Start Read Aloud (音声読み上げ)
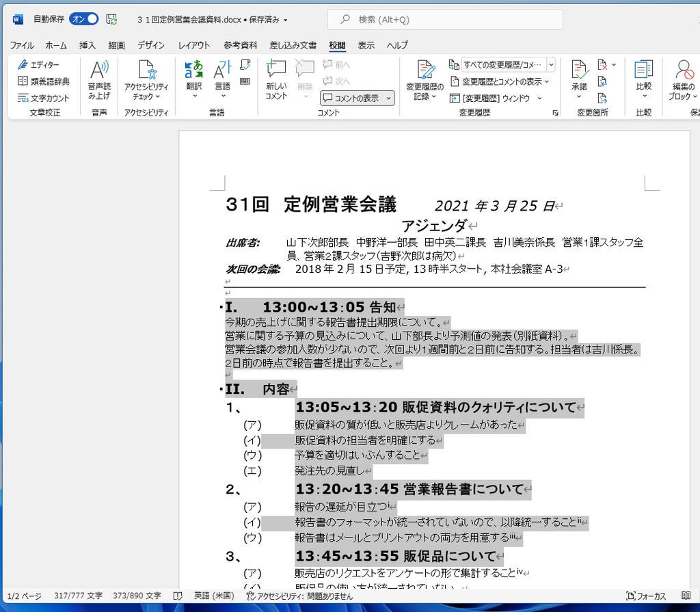The height and width of the screenshot is (612, 700). [99, 79]
